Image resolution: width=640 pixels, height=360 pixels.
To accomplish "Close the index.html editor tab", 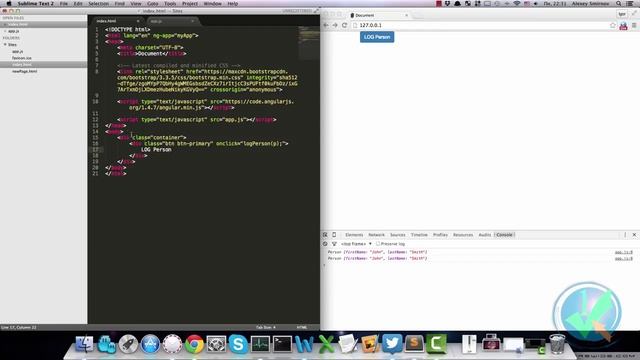I will pyautogui.click(x=138, y=21).
